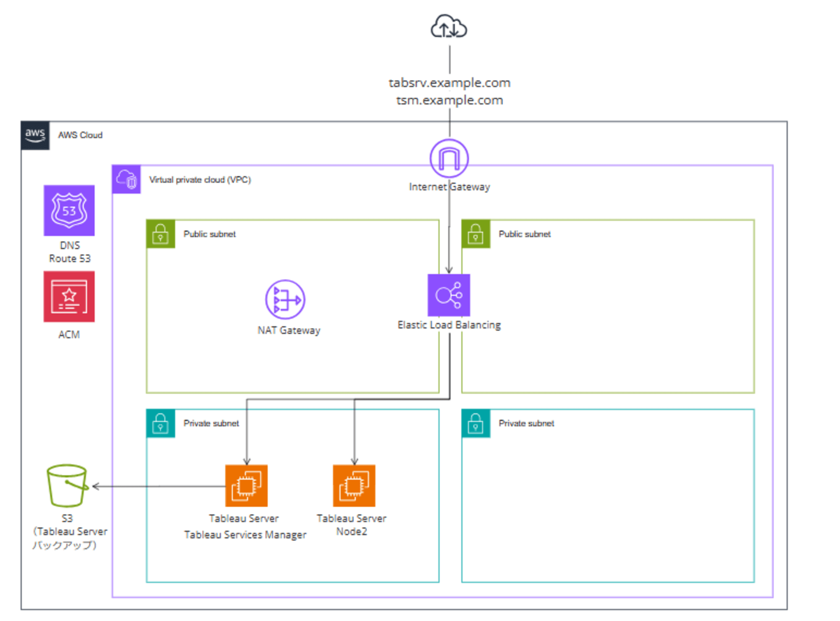
Task: Click the left Public subnet label
Action: (x=210, y=234)
